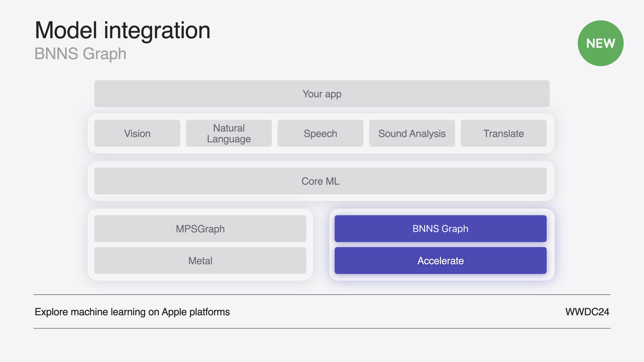Click the Vision framework box
This screenshot has height=362, width=644.
point(137,133)
